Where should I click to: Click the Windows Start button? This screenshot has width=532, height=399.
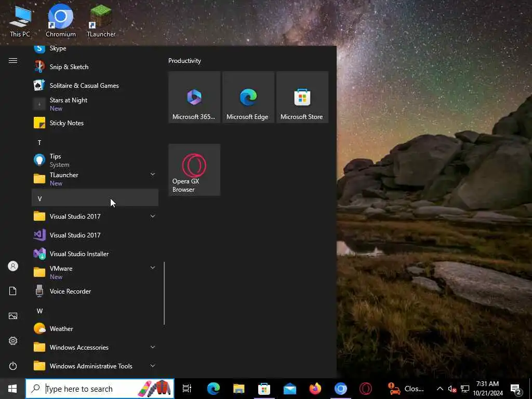12,389
